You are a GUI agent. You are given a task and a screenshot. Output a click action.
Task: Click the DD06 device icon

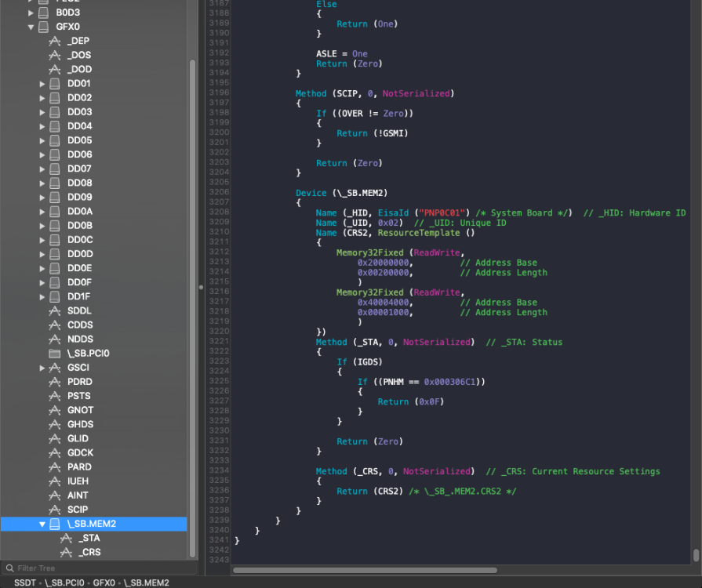pyautogui.click(x=55, y=154)
